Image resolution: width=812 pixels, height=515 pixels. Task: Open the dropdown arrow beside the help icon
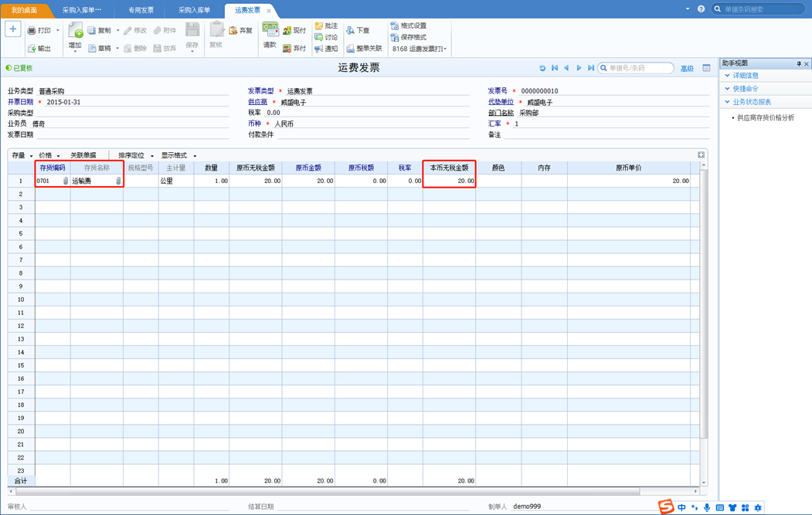(688, 8)
